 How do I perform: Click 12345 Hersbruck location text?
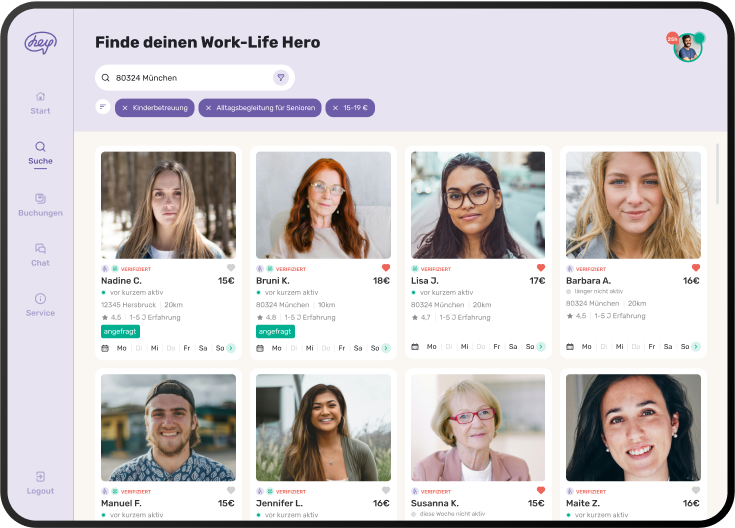click(128, 305)
